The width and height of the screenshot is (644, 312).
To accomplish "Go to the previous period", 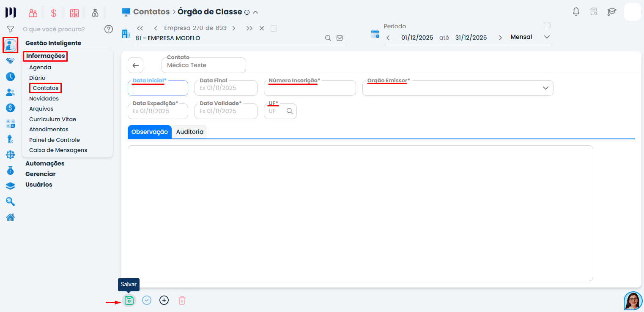I will click(x=388, y=38).
